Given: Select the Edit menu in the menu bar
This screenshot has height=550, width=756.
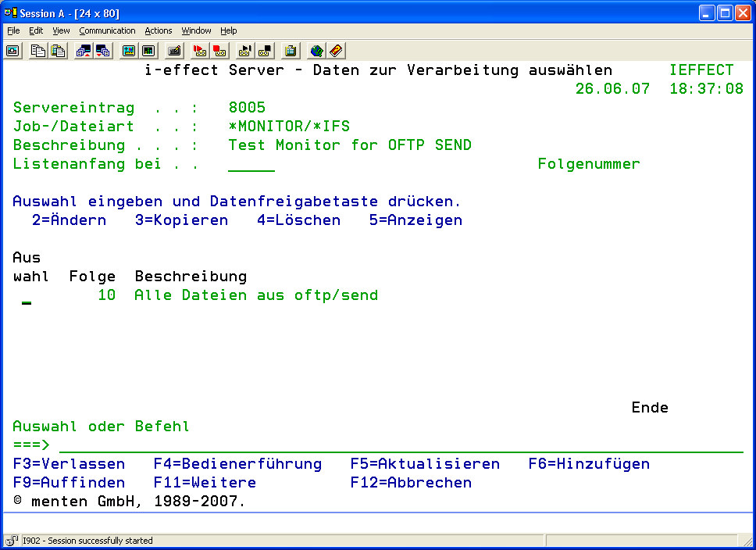Looking at the screenshot, I should click(x=36, y=30).
